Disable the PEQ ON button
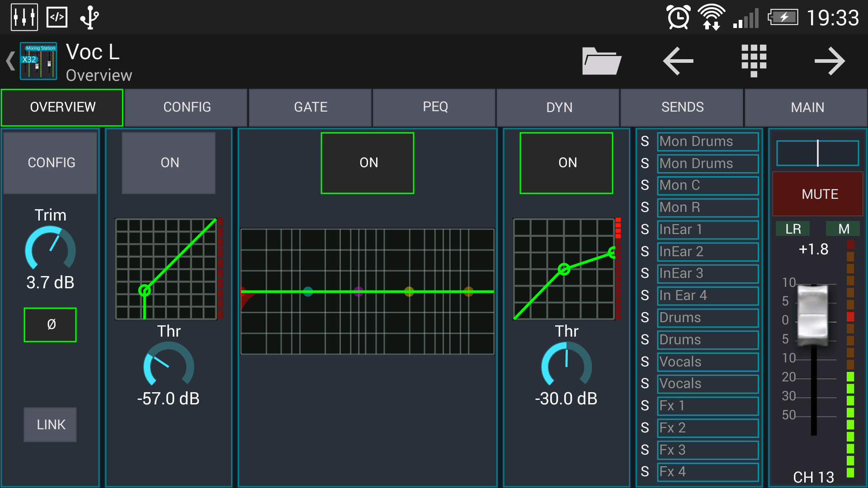The image size is (868, 488). coord(368,163)
